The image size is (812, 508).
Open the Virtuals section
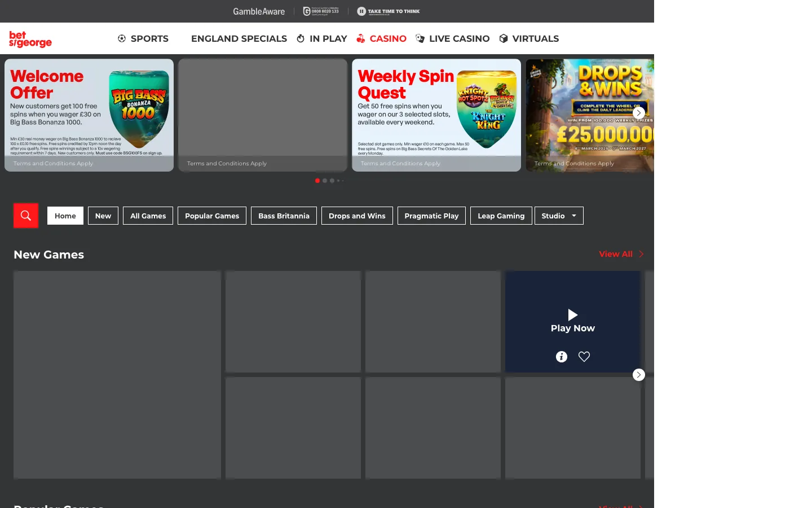point(529,38)
